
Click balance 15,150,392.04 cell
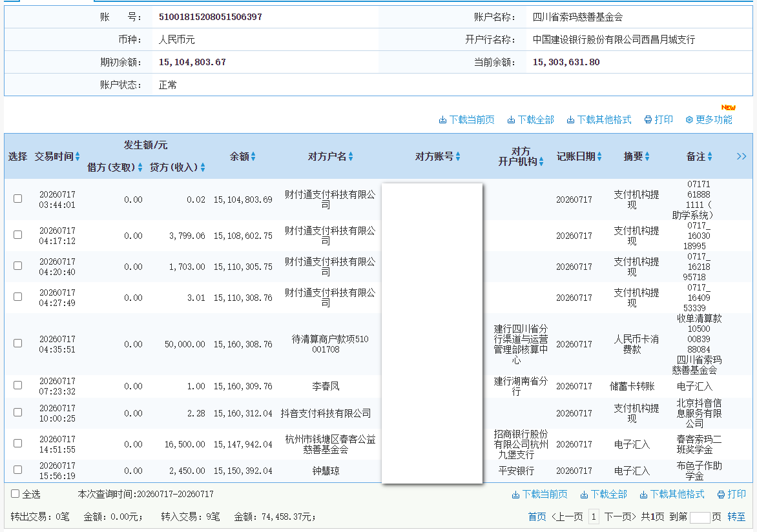tap(243, 471)
